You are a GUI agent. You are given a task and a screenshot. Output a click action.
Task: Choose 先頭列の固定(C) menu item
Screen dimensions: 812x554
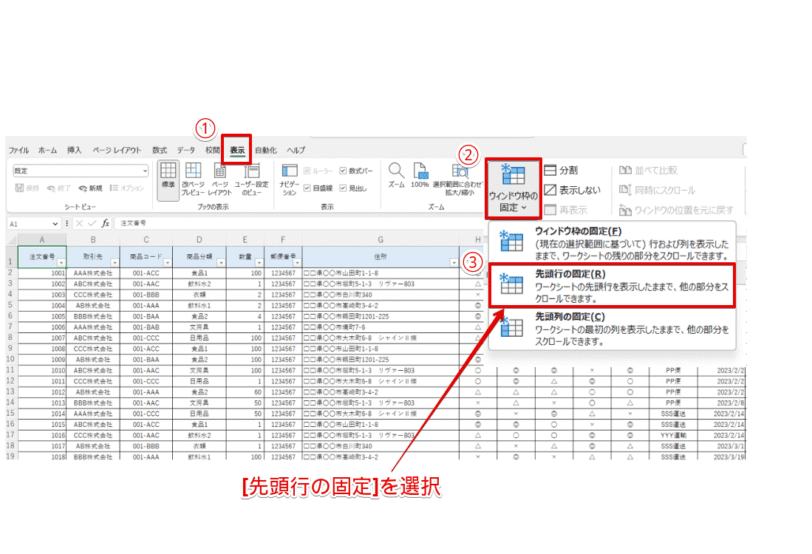[x=612, y=329]
